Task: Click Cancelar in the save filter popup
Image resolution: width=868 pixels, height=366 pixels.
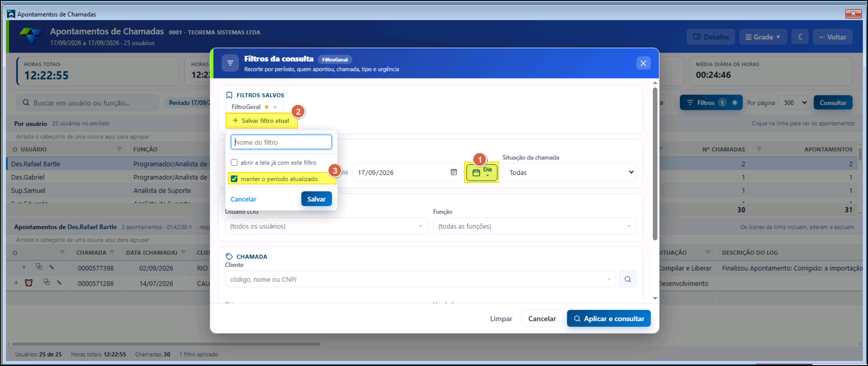Action: (x=243, y=199)
